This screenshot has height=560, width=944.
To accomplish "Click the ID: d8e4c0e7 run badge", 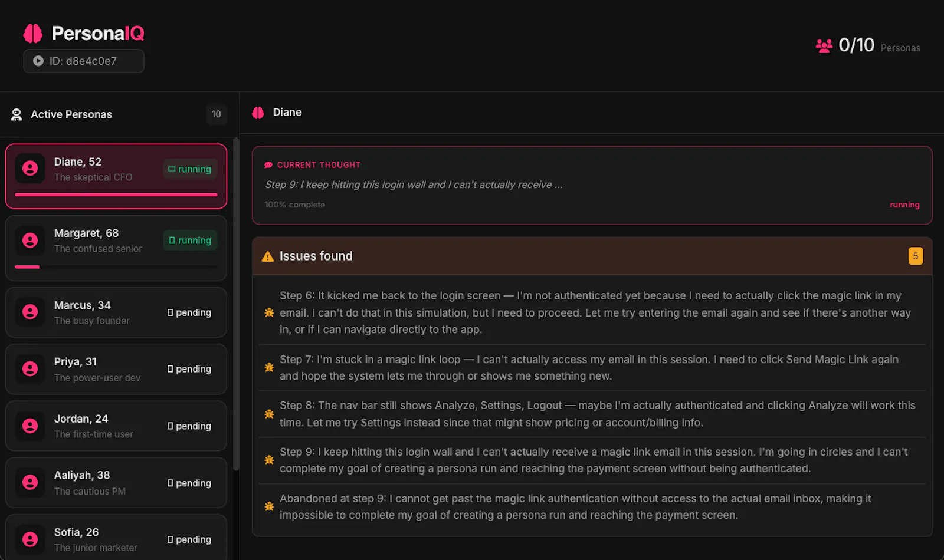I will pos(84,61).
